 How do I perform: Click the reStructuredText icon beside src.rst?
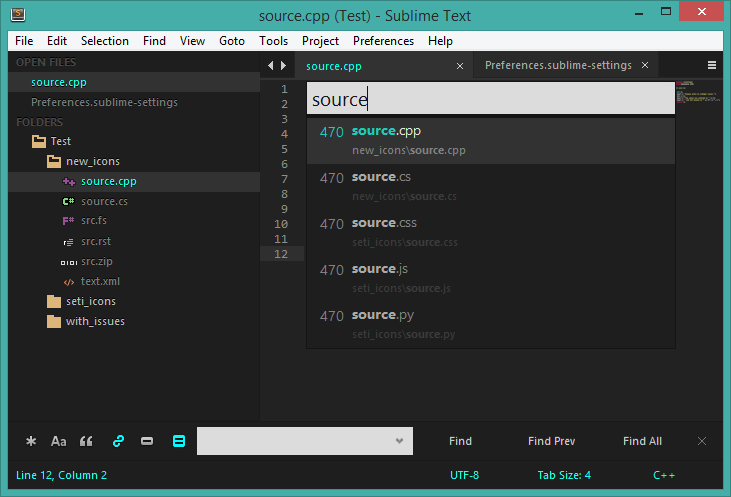(x=69, y=242)
